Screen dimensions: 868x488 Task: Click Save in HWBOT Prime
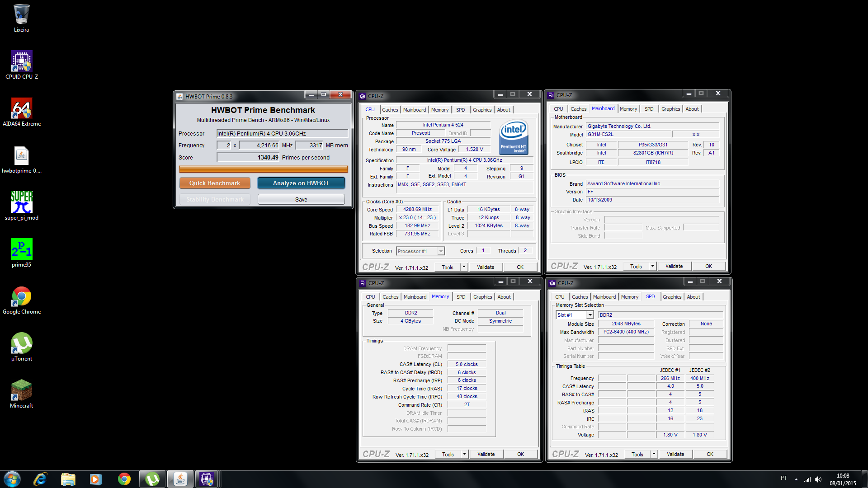301,199
